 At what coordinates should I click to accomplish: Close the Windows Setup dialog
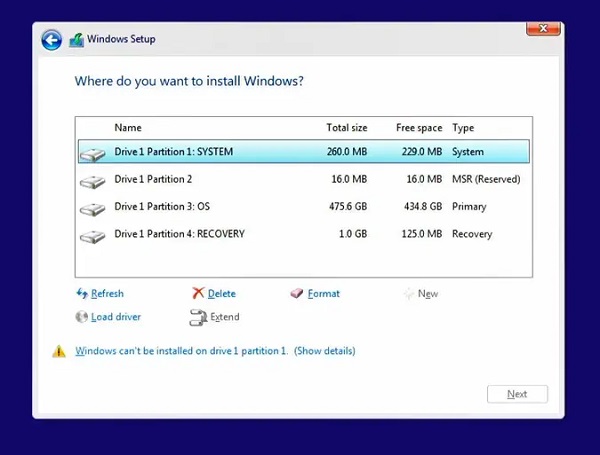pos(543,29)
